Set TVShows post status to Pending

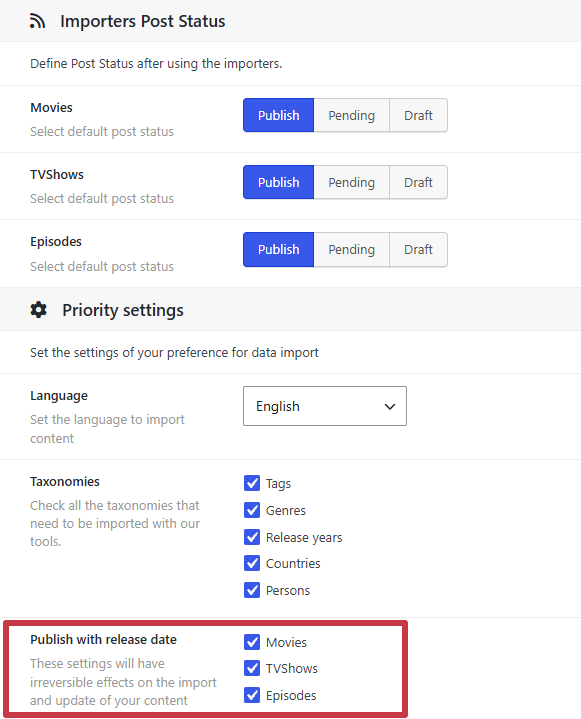tap(352, 182)
